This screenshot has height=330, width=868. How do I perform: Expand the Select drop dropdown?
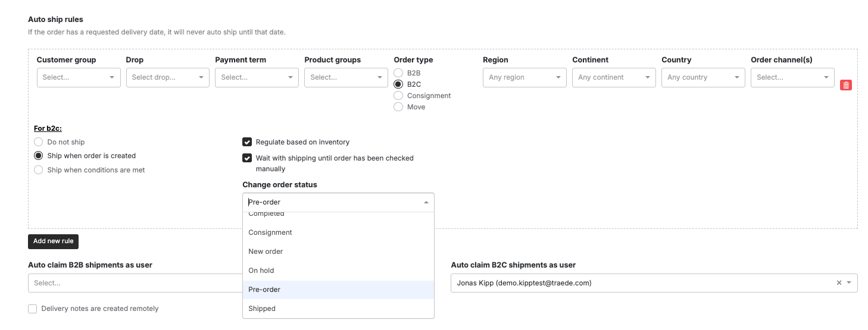coord(168,77)
